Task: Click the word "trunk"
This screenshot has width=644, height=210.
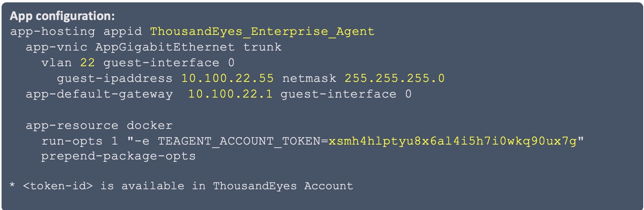Action: (262, 47)
